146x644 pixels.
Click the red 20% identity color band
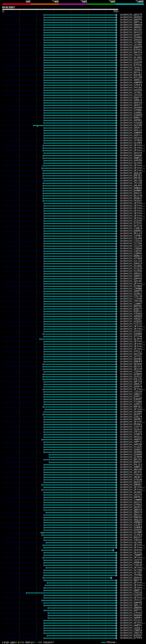click(16, 4)
